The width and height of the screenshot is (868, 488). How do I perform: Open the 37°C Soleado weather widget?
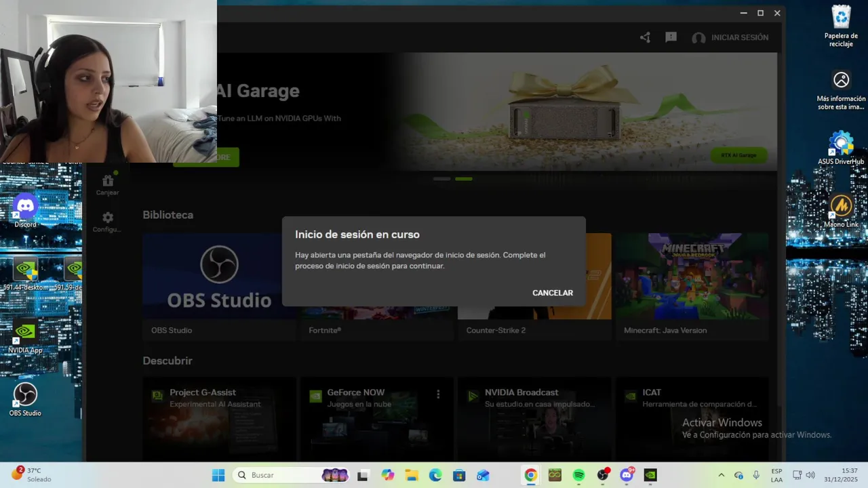(32, 474)
